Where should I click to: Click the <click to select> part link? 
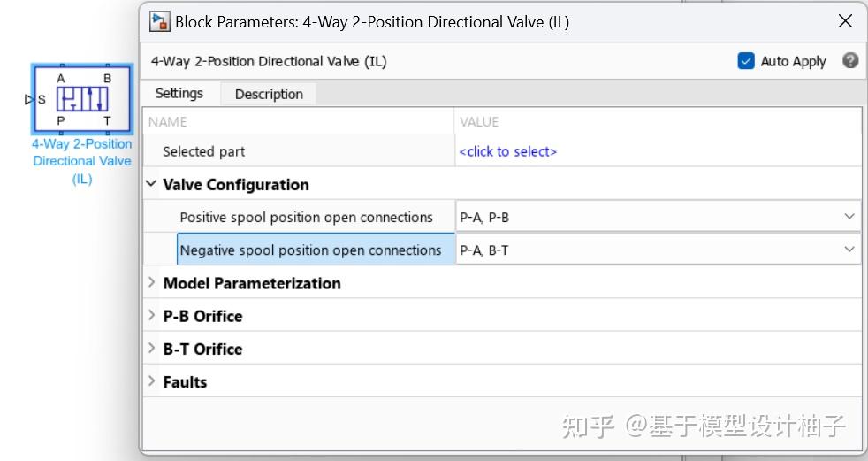click(507, 151)
